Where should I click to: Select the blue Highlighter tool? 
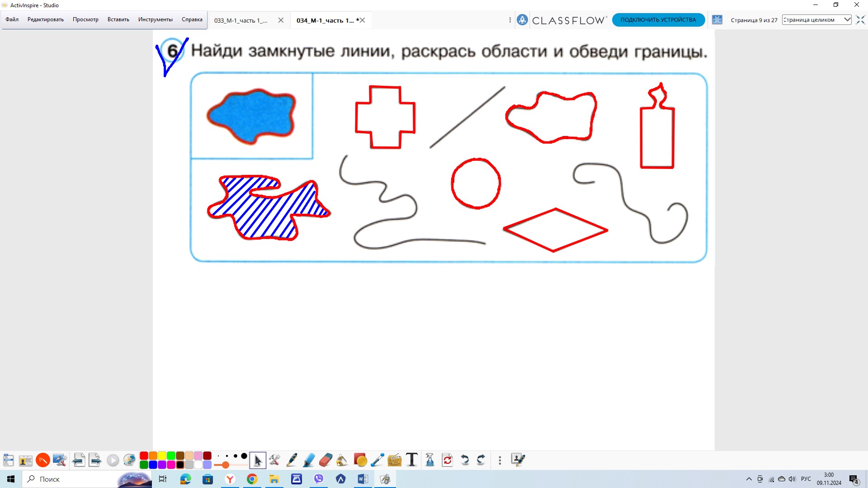pyautogui.click(x=309, y=460)
